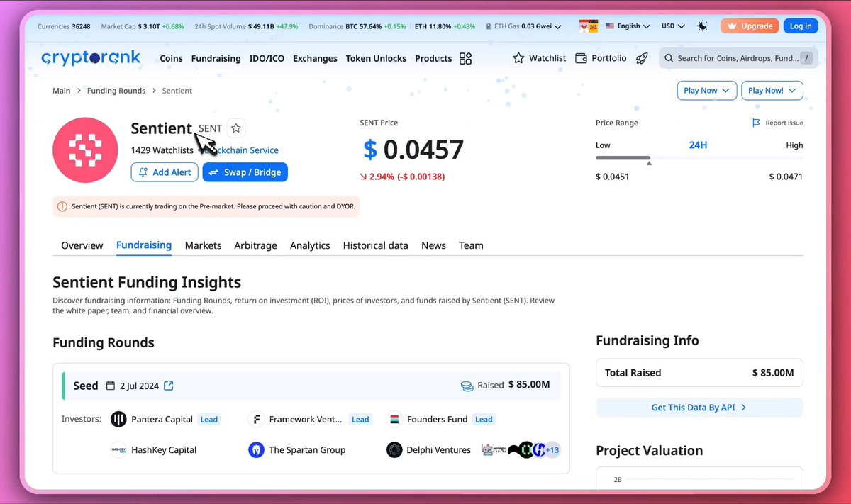Viewport: 851px width, 504px height.
Task: Open the Arbitrage tab
Action: 255,245
